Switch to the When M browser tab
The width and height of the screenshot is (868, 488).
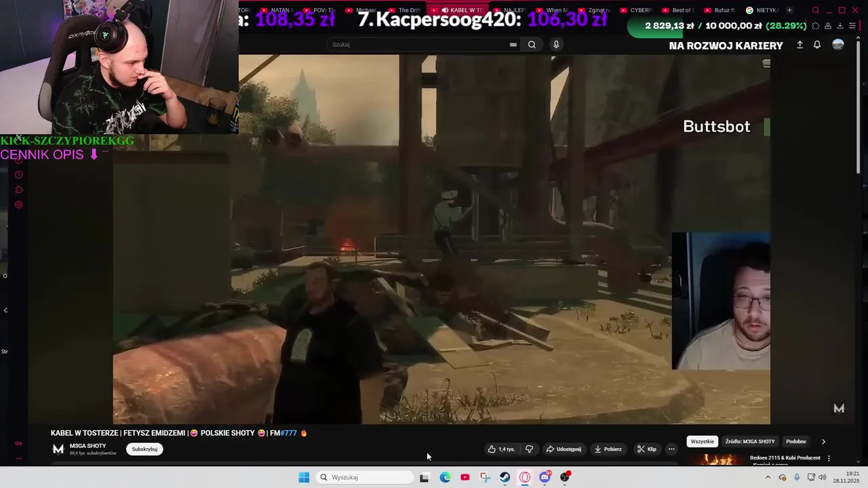552,10
